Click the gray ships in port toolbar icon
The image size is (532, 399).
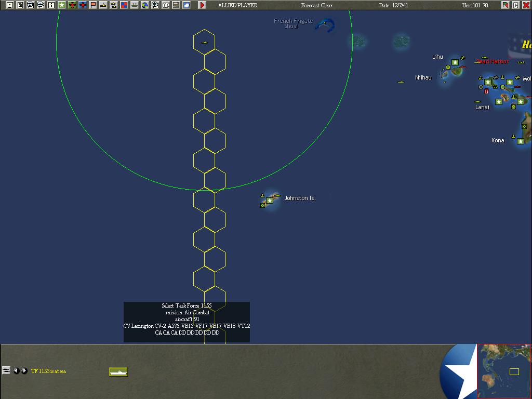click(135, 5)
